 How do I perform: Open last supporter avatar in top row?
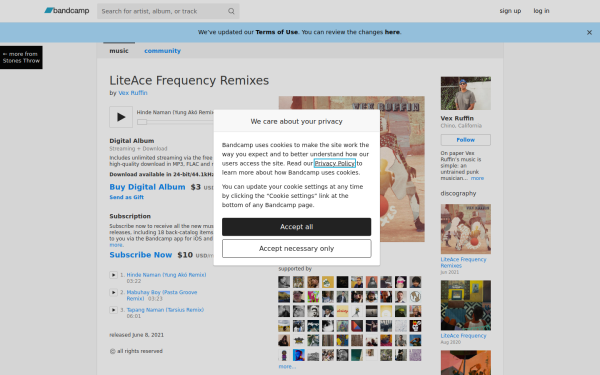415,282
